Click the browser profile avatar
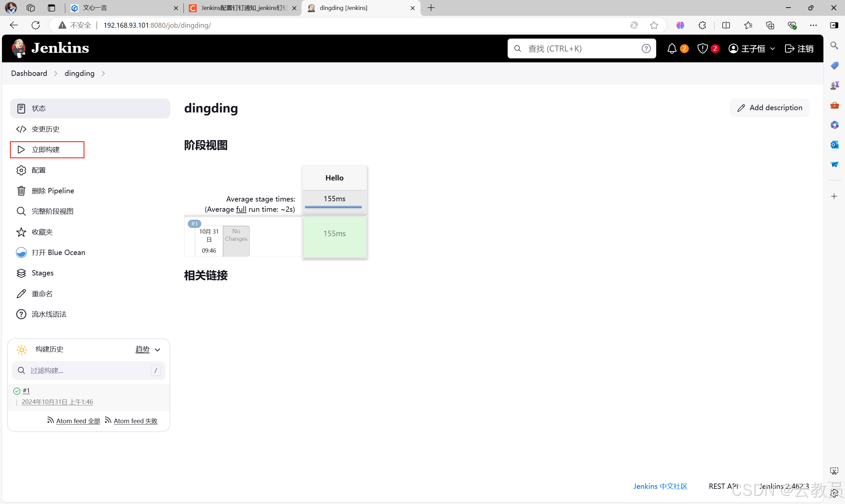Screen dimensions: 845x504 coord(11,8)
